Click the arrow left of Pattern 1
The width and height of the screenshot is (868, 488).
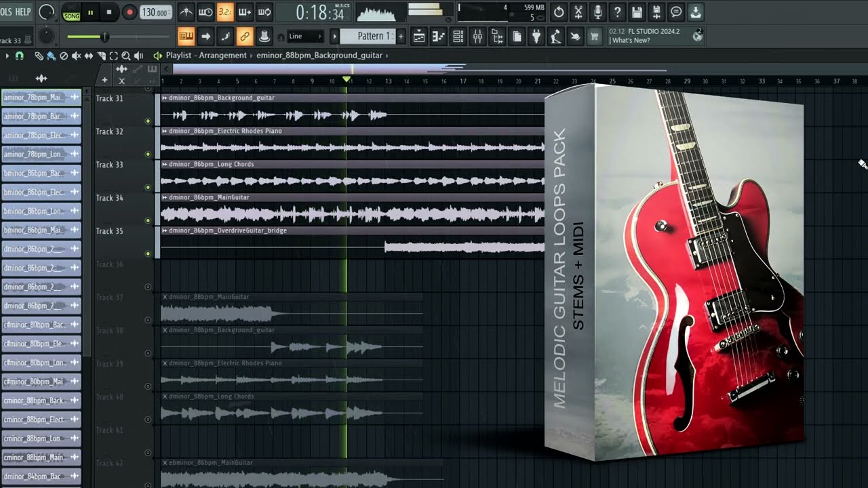coord(334,36)
